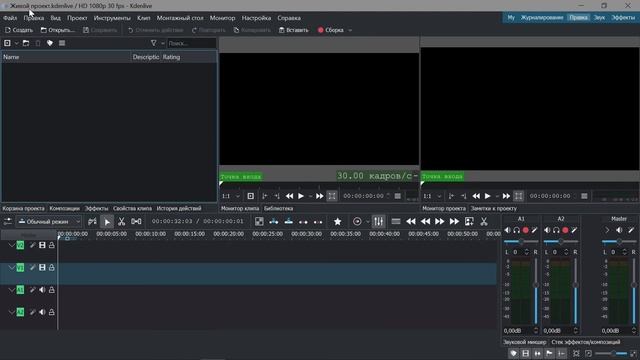Click the insert clip zone icon

274,222
